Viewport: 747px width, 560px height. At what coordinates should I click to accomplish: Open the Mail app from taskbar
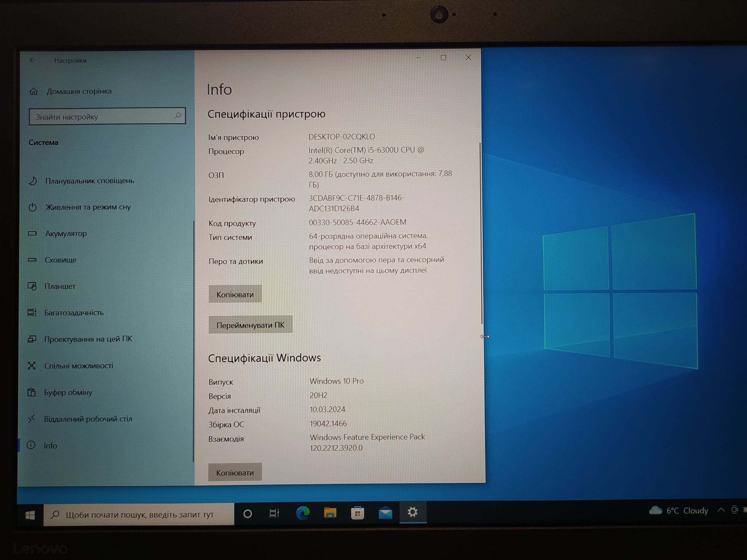pyautogui.click(x=385, y=513)
